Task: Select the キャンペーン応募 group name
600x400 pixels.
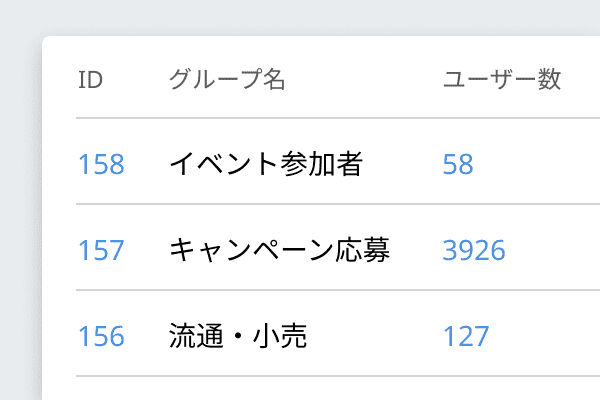Action: coord(280,250)
